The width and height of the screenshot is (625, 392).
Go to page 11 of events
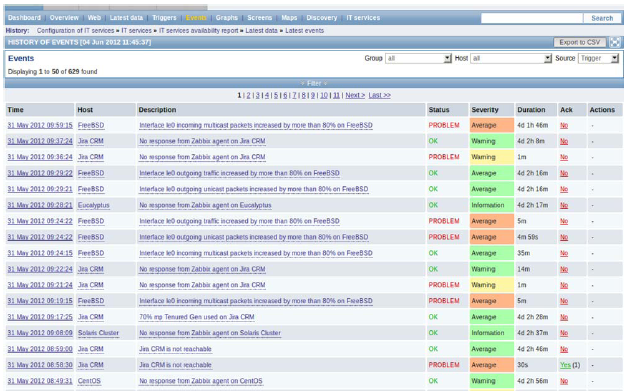pyautogui.click(x=336, y=95)
